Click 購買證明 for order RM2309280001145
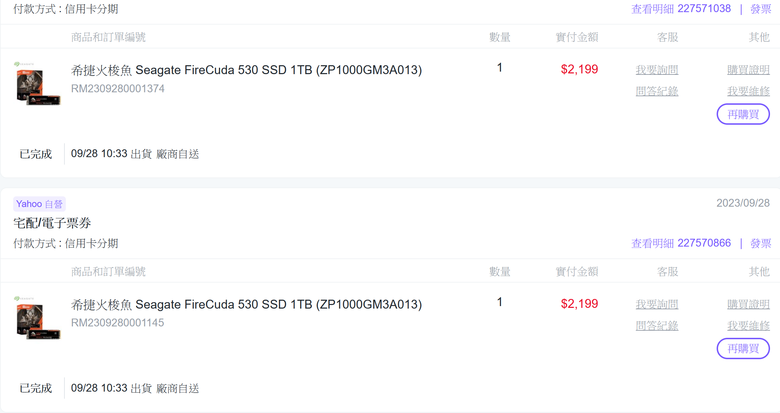This screenshot has height=413, width=780. click(x=748, y=304)
